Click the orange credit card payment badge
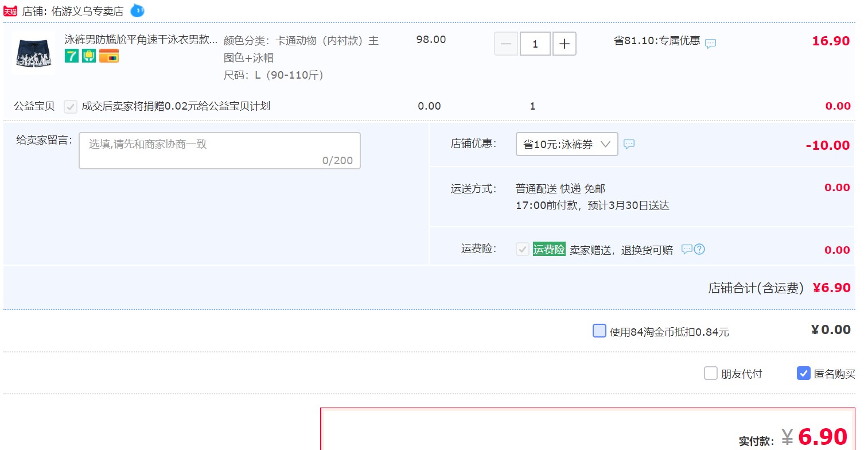Screen dimensions: 868x450 coord(109,56)
